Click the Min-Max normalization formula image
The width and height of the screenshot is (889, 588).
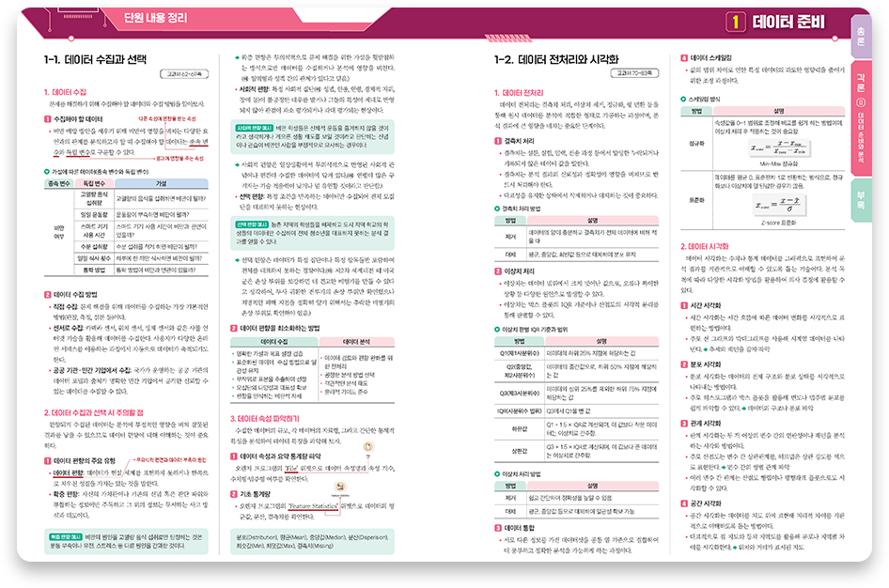(x=780, y=147)
